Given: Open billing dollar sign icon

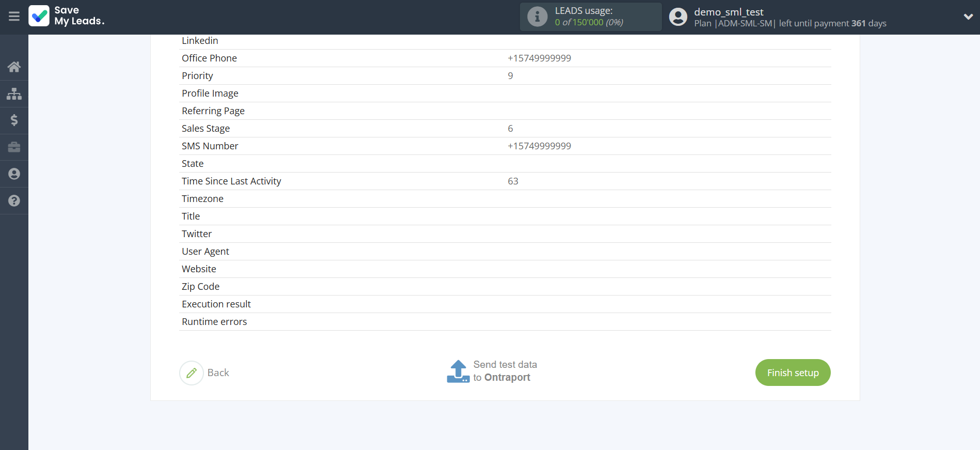Looking at the screenshot, I should (14, 120).
